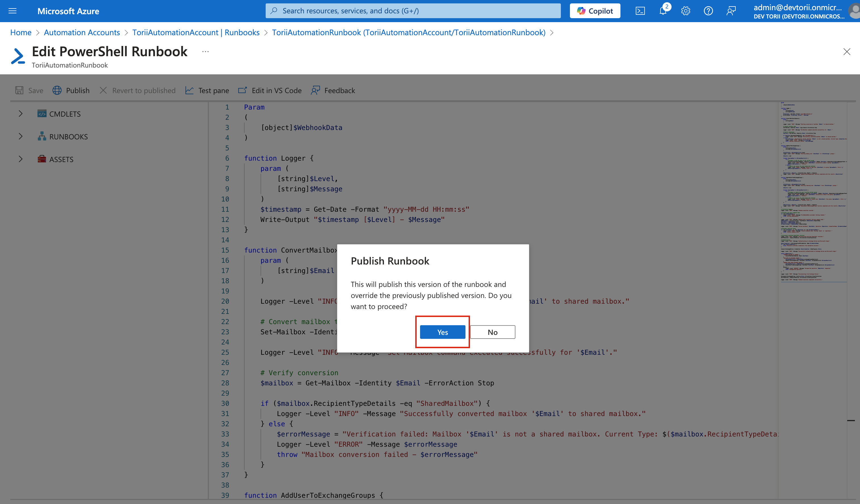
Task: Click the Publish globe toolbar button
Action: 71,91
